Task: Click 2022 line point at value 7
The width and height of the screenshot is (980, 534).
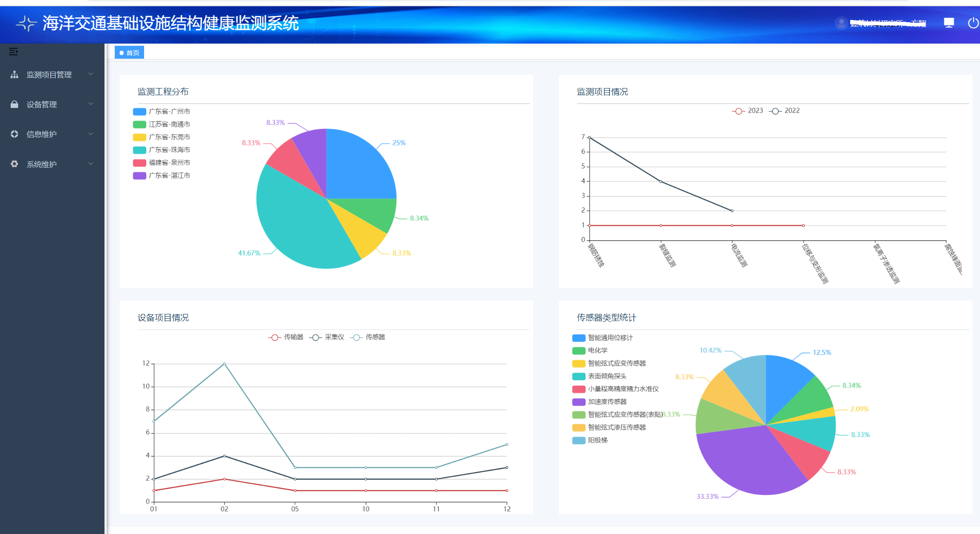Action: point(590,137)
